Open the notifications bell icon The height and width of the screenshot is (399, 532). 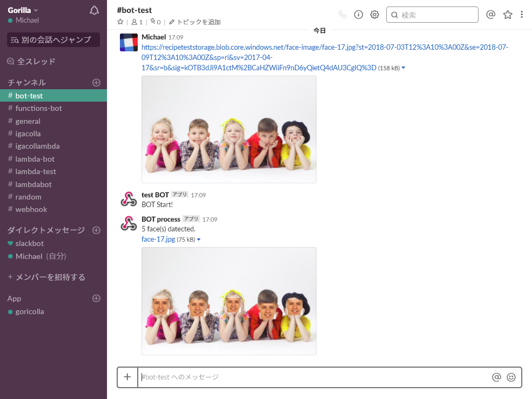click(x=95, y=10)
